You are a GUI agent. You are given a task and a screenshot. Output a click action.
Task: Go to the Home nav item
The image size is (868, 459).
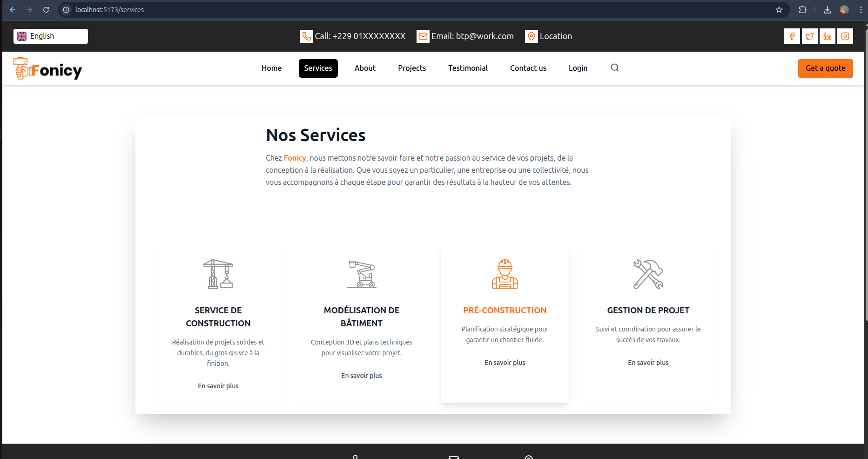(x=271, y=68)
